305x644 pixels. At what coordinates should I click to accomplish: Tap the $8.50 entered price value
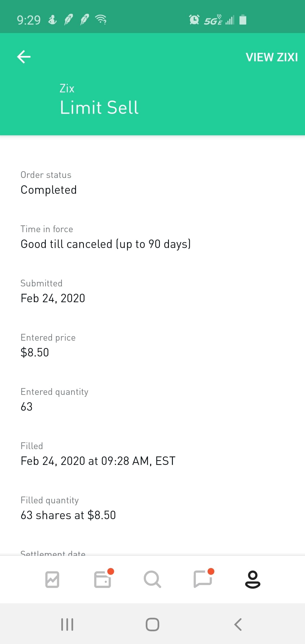35,353
